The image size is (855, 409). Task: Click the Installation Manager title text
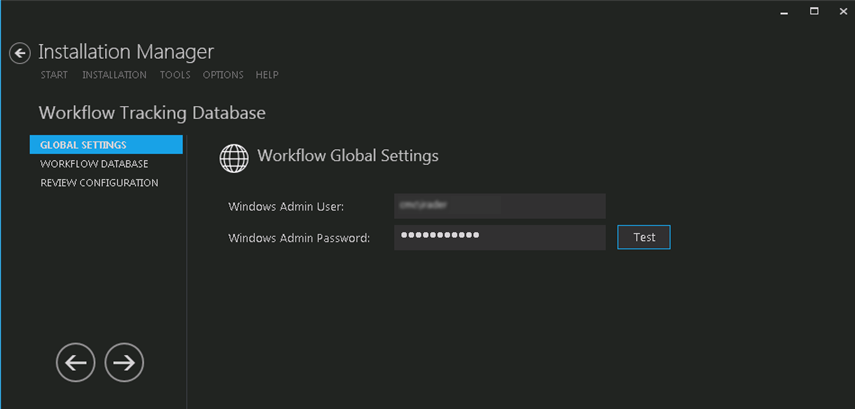pyautogui.click(x=126, y=52)
